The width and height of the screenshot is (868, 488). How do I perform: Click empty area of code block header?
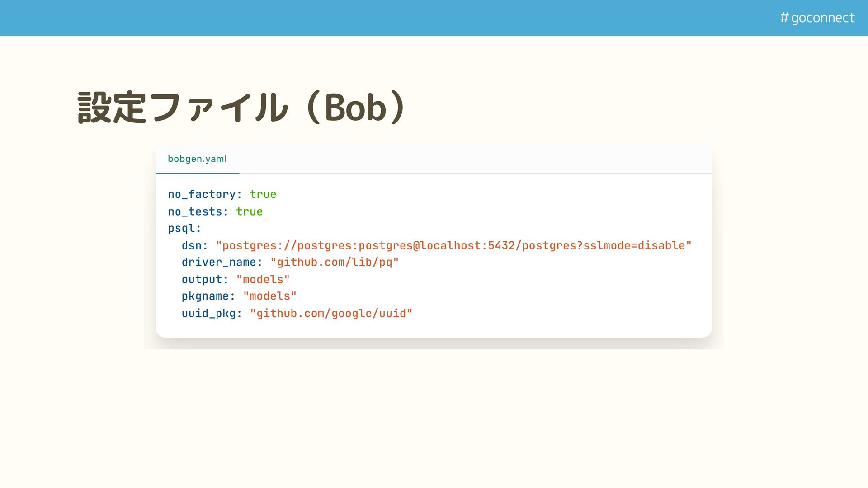point(475,159)
